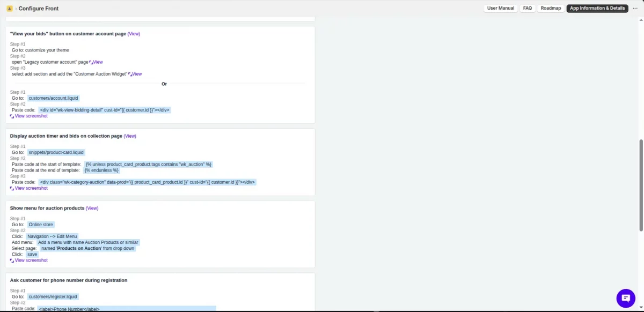644x312 pixels.
Task: Click the endunless code snippet
Action: pyautogui.click(x=101, y=170)
